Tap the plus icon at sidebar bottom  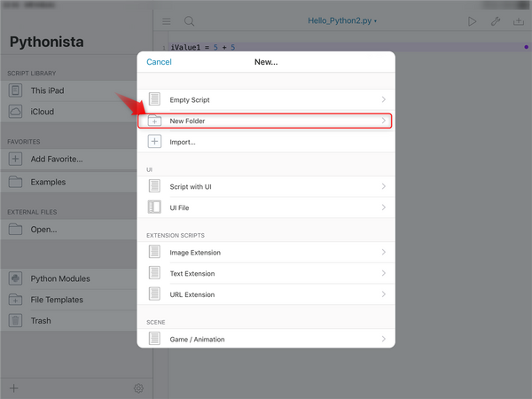[x=13, y=388]
